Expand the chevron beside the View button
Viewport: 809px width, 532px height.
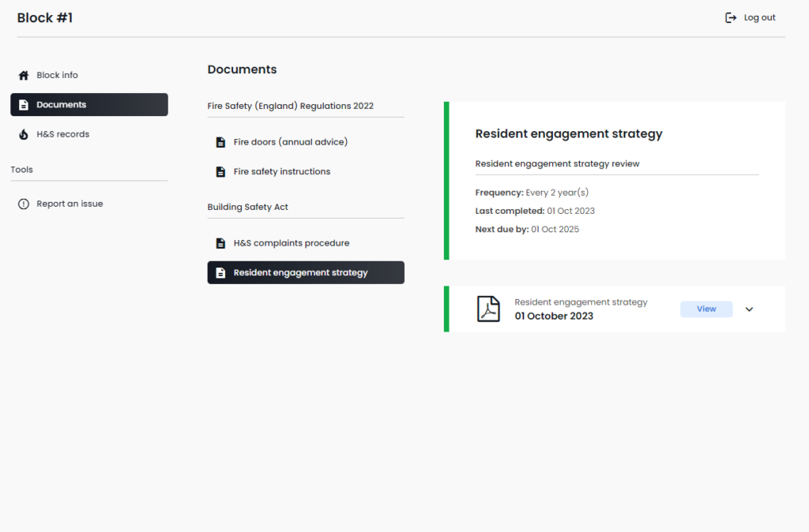(x=749, y=309)
